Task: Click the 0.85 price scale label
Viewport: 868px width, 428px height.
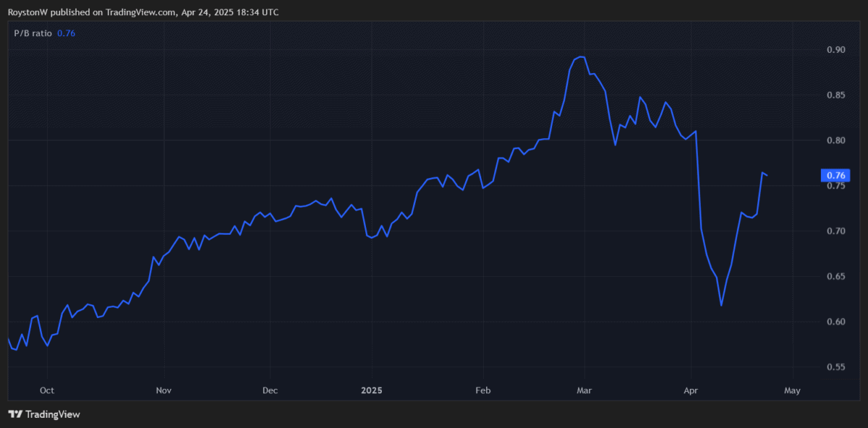Action: (x=835, y=95)
